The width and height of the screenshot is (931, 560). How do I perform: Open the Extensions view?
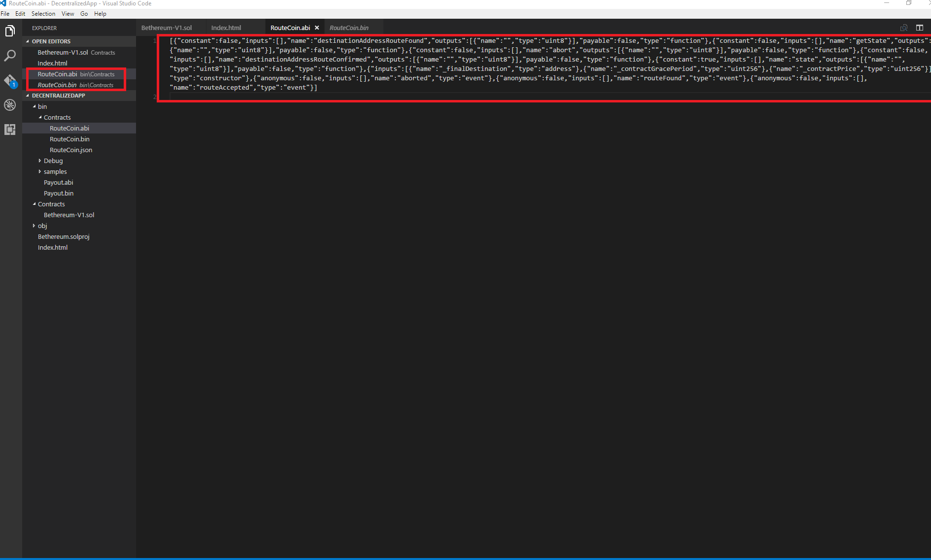10,130
